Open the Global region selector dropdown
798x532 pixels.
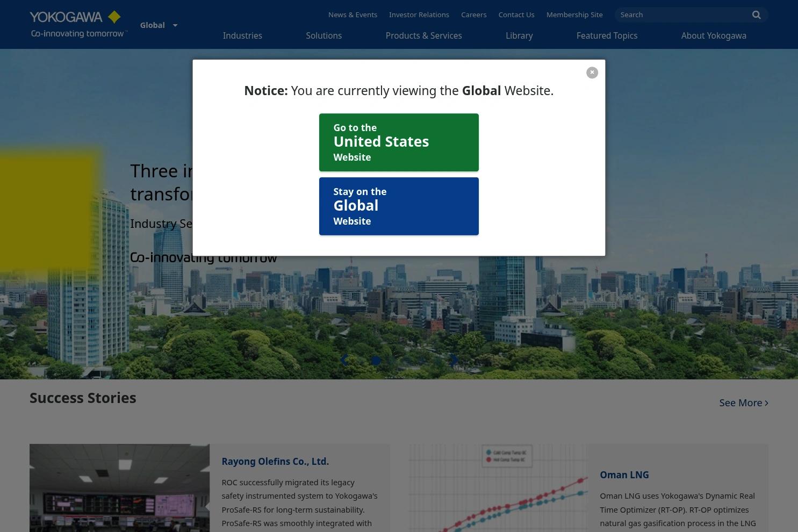(159, 25)
